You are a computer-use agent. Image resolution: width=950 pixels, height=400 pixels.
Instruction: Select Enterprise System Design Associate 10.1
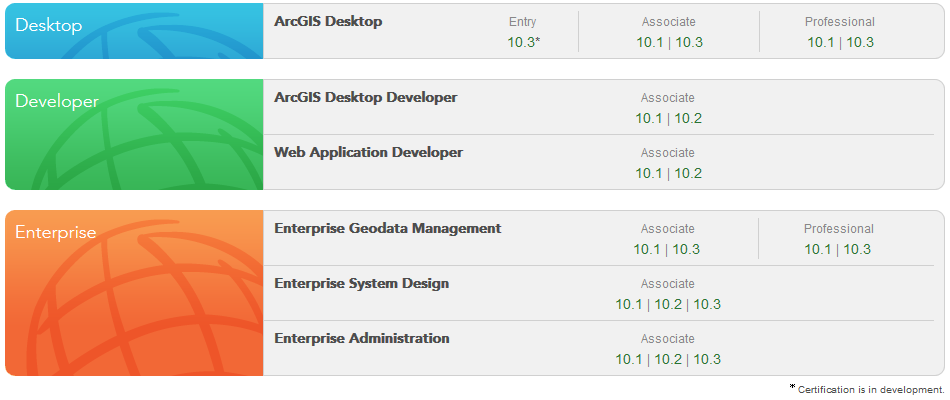[629, 304]
